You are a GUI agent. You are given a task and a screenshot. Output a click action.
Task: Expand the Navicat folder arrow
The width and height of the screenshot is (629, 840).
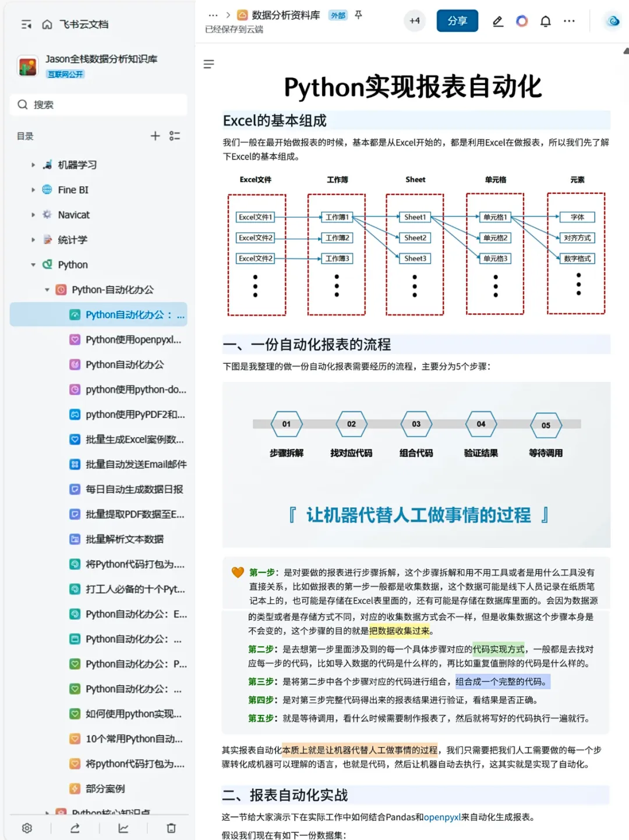click(x=33, y=215)
